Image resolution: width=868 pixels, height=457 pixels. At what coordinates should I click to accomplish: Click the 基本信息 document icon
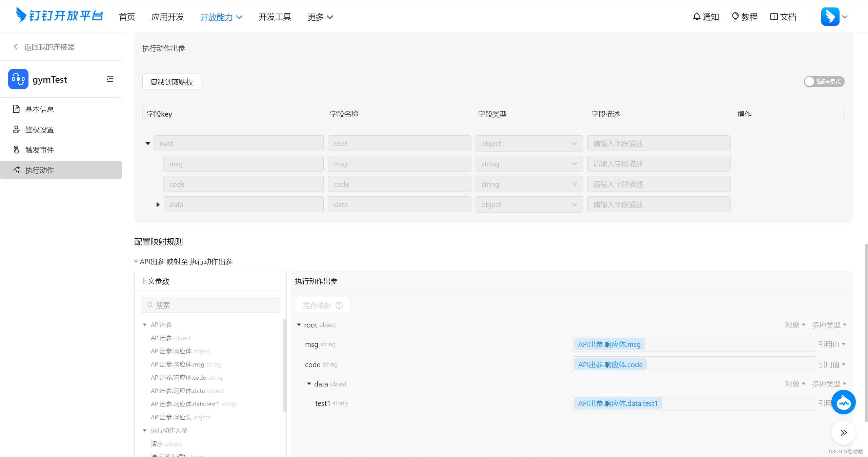click(x=16, y=109)
